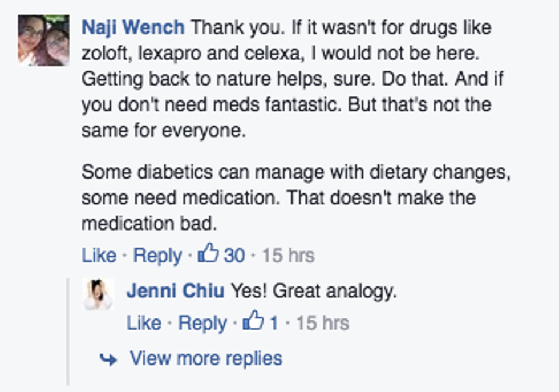Like Naji Wench's comment
Image resolution: width=559 pixels, height=392 pixels.
coord(99,255)
